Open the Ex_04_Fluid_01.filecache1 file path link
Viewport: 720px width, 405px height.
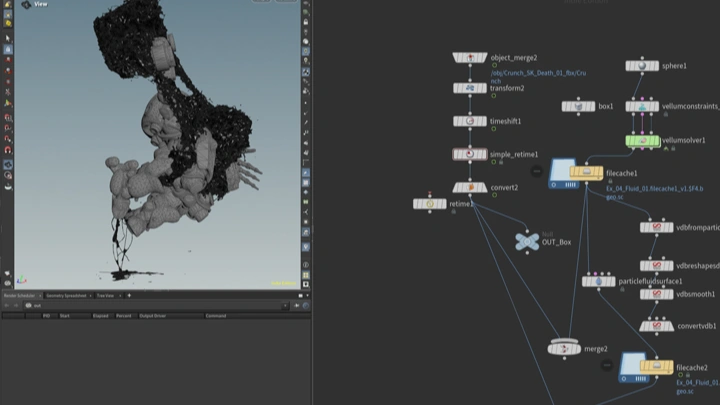point(655,192)
